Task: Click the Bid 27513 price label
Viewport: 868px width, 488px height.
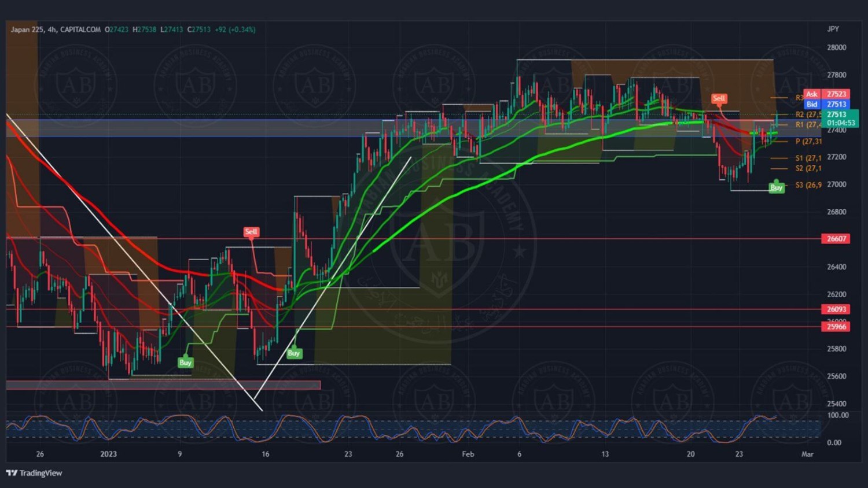Action: (827, 105)
